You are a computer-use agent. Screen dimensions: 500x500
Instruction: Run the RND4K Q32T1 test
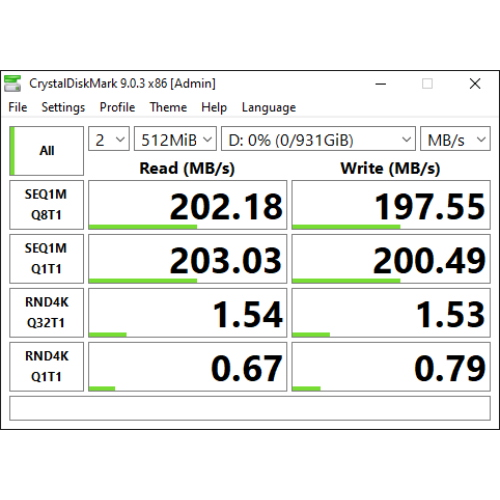46,313
